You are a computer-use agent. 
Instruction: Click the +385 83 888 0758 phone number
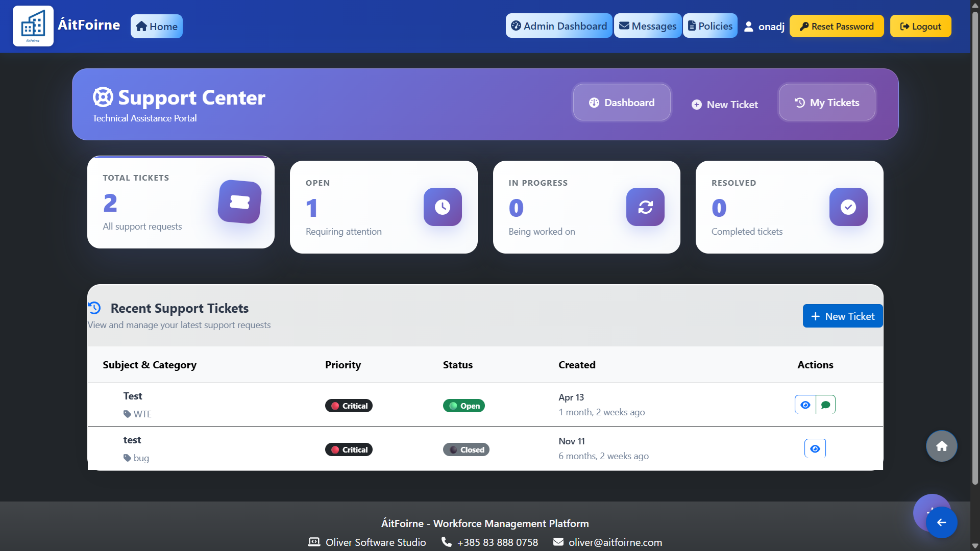tap(498, 542)
